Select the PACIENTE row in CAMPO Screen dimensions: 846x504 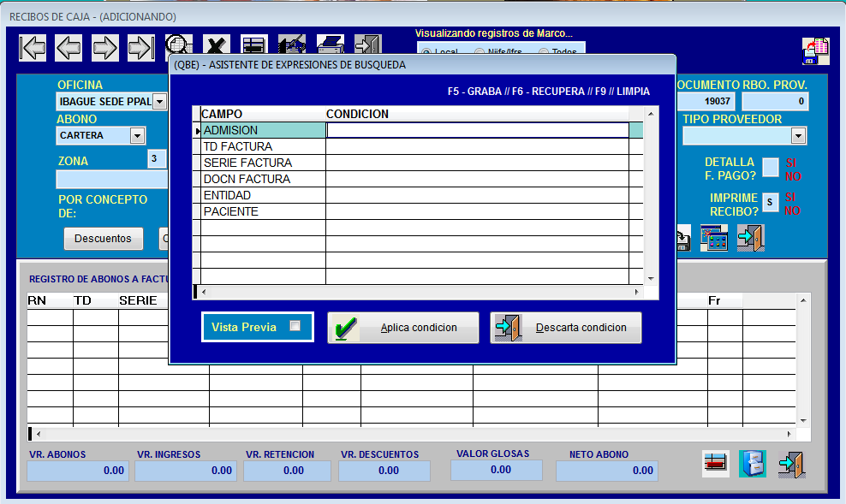[x=263, y=211]
